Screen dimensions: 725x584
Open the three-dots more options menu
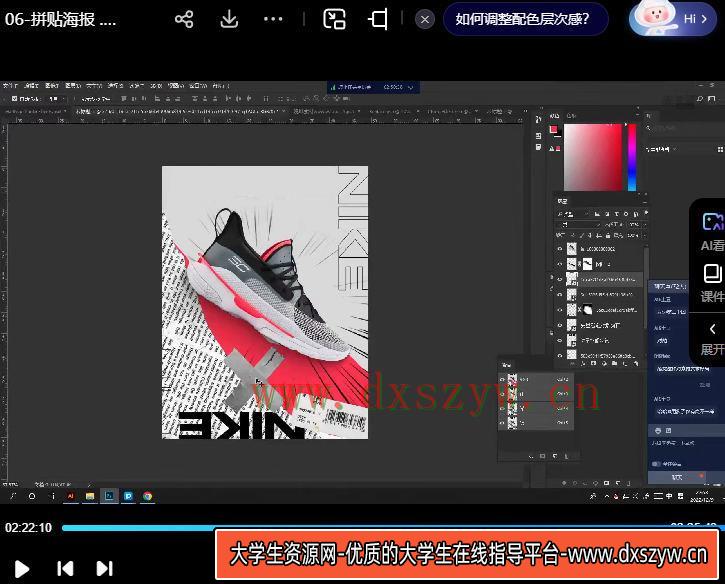tap(273, 19)
